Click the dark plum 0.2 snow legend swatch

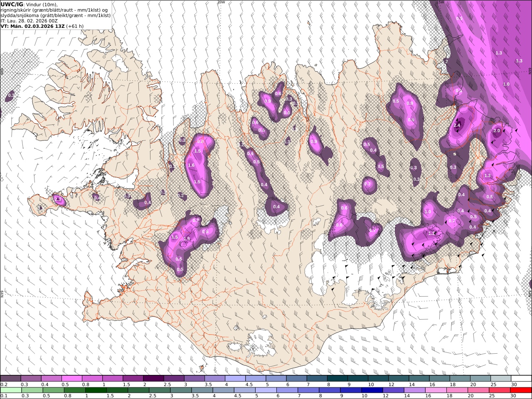coord(11,379)
